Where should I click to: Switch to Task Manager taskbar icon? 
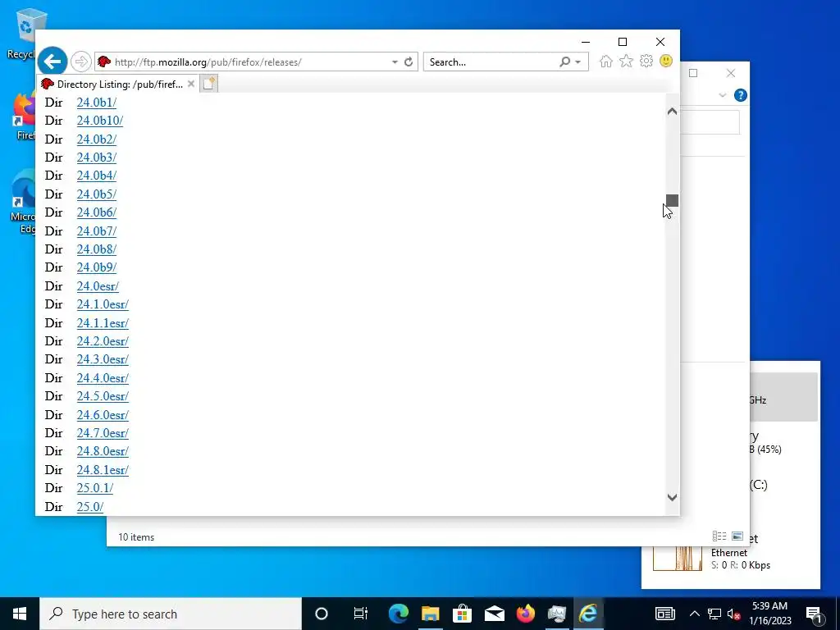[557, 614]
